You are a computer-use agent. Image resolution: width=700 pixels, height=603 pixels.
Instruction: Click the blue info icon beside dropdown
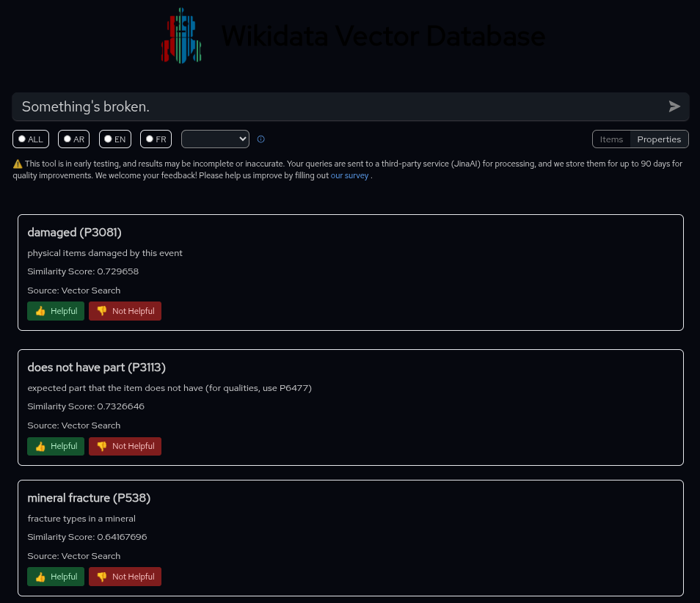(261, 139)
